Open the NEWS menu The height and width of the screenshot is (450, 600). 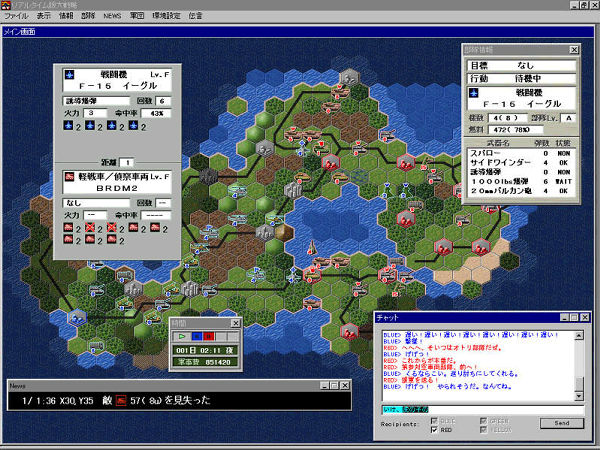[x=112, y=16]
